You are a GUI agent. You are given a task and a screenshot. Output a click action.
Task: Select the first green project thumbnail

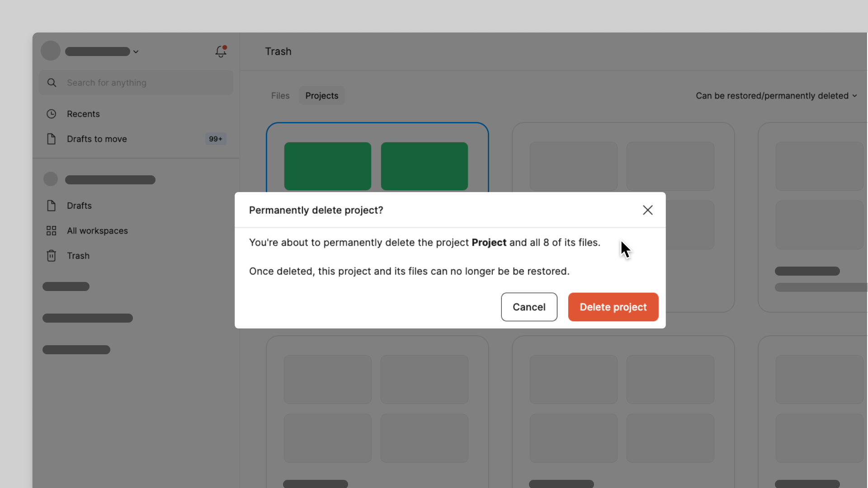(328, 166)
